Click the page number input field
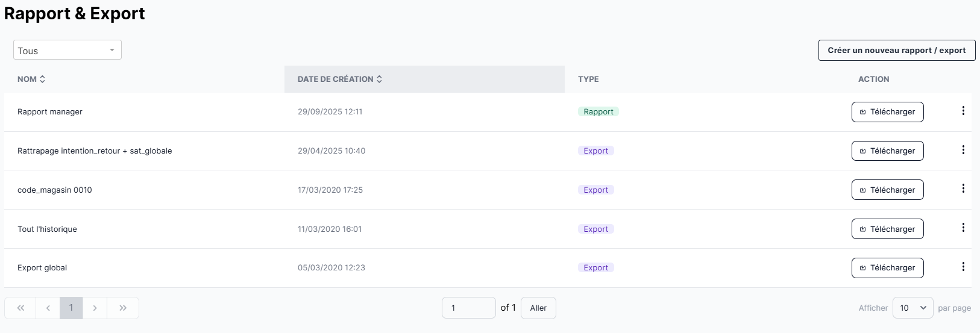The image size is (980, 333). tap(468, 308)
